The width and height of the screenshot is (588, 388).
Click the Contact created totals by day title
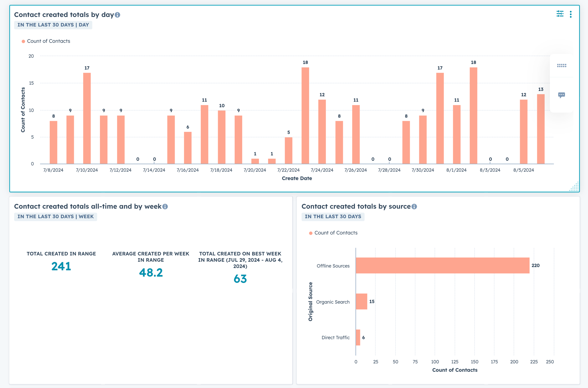[x=64, y=15]
